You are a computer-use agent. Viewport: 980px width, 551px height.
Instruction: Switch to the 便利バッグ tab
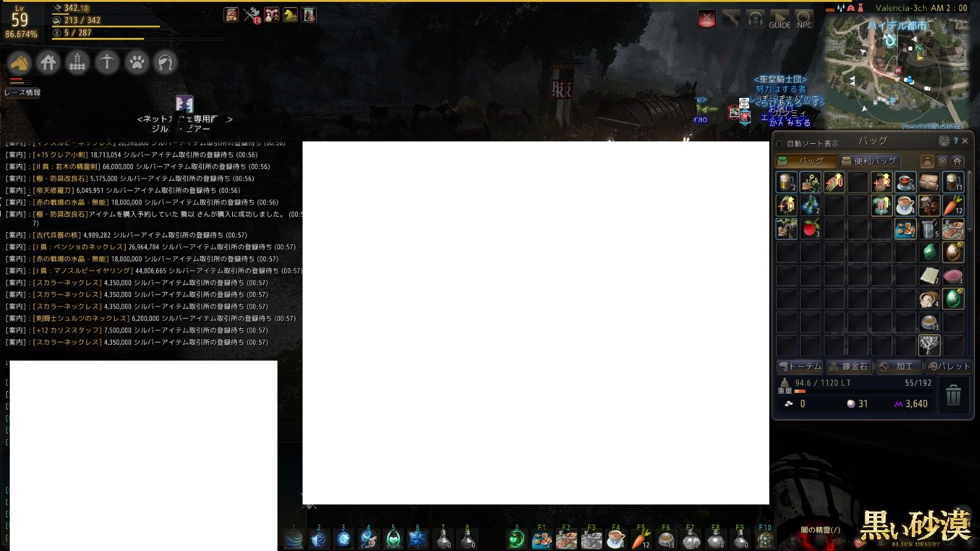coord(869,161)
